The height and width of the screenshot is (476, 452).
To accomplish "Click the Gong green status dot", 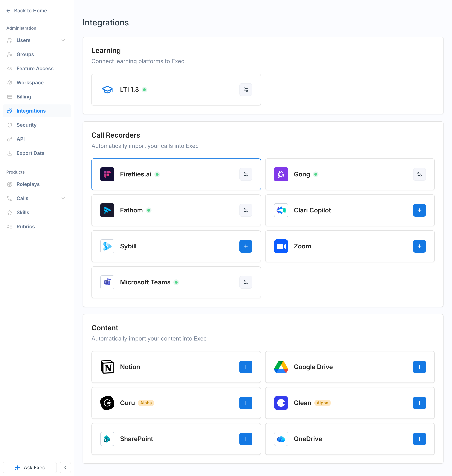I will pyautogui.click(x=316, y=174).
